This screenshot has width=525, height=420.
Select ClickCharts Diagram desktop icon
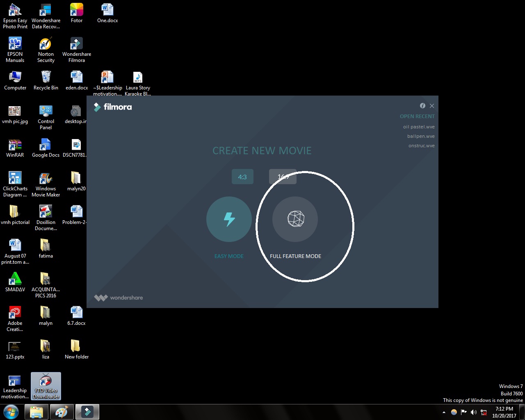[x=15, y=184]
